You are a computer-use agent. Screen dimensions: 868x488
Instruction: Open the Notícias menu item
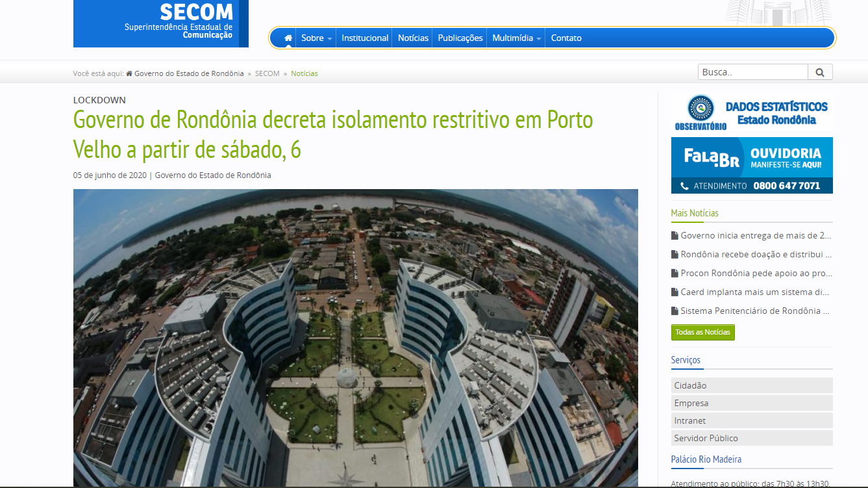tap(413, 38)
